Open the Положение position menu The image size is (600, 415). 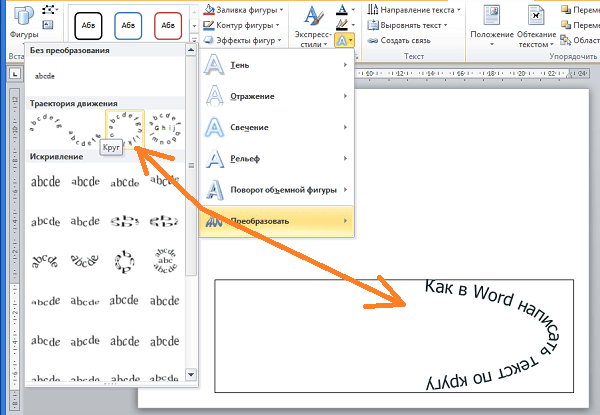[492, 25]
